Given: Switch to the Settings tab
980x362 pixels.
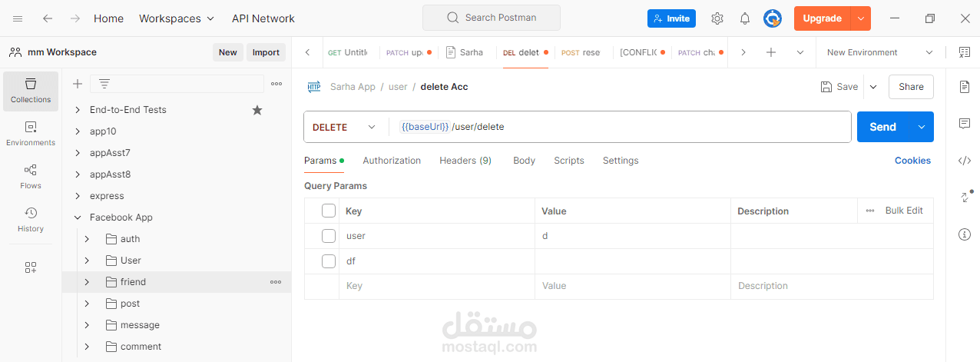Looking at the screenshot, I should click(x=621, y=161).
